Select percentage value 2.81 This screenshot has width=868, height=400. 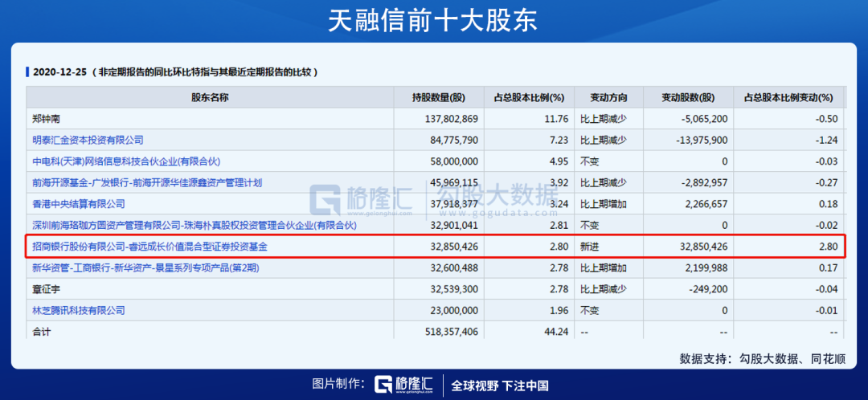pyautogui.click(x=559, y=225)
